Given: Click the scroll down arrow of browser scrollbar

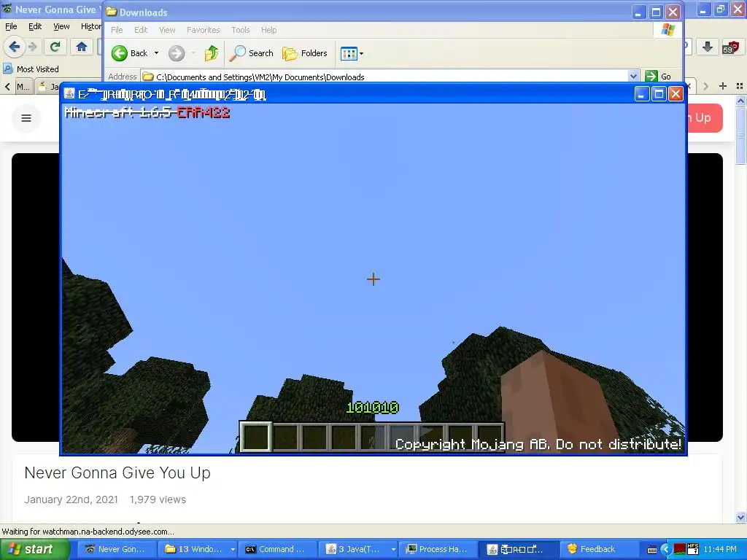Looking at the screenshot, I should (x=741, y=517).
